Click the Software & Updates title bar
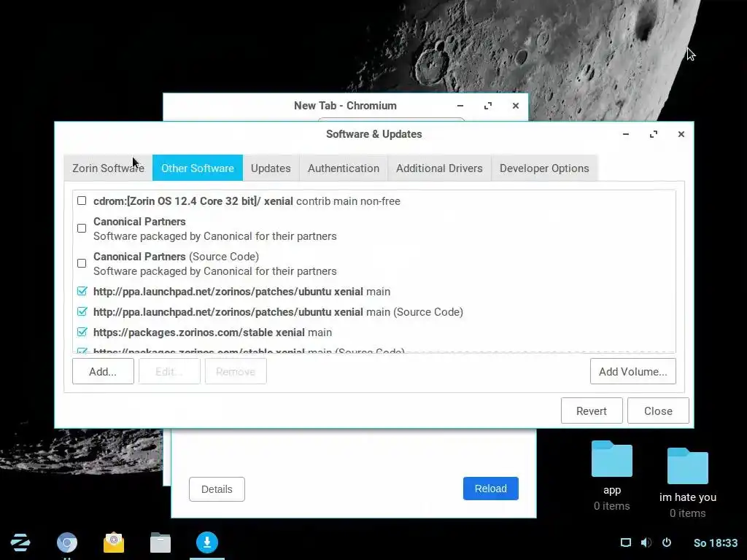This screenshot has width=747, height=560. coord(374,134)
